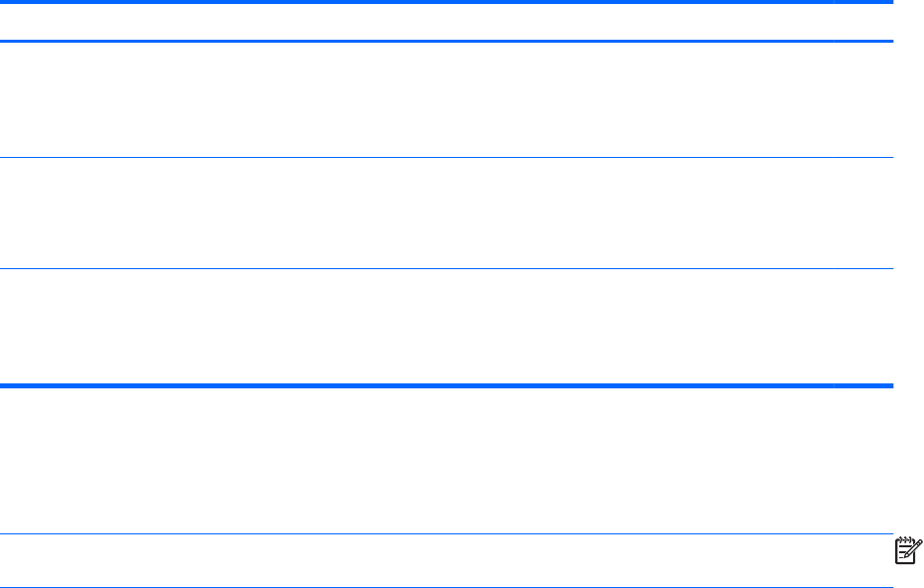Select the first blank table row
This screenshot has height=588, width=924.
[x=446, y=99]
